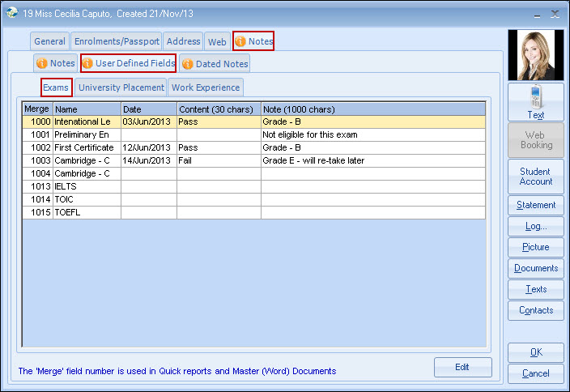Switch to the User Defined Fields tab
570x392 pixels.
tap(128, 63)
